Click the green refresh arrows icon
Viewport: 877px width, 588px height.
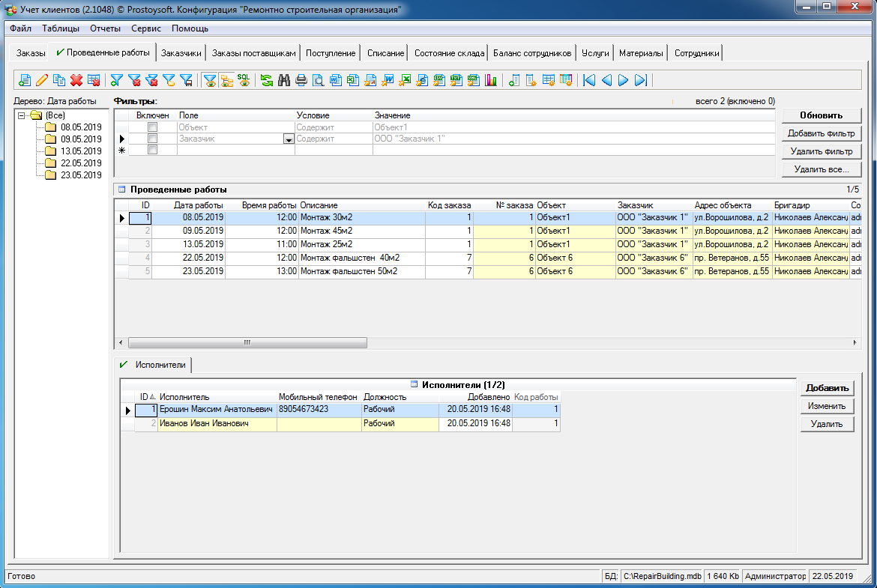tap(266, 80)
